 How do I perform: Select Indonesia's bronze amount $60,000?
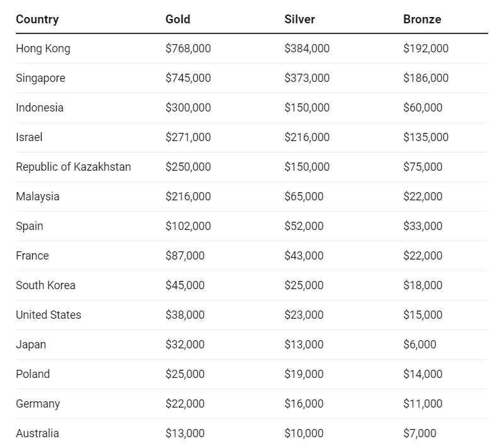pos(423,108)
